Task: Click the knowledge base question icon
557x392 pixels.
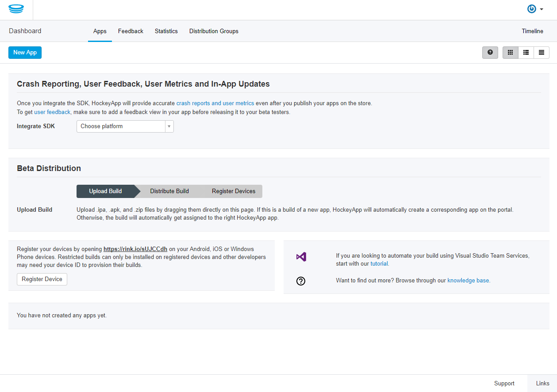Action: (301, 281)
